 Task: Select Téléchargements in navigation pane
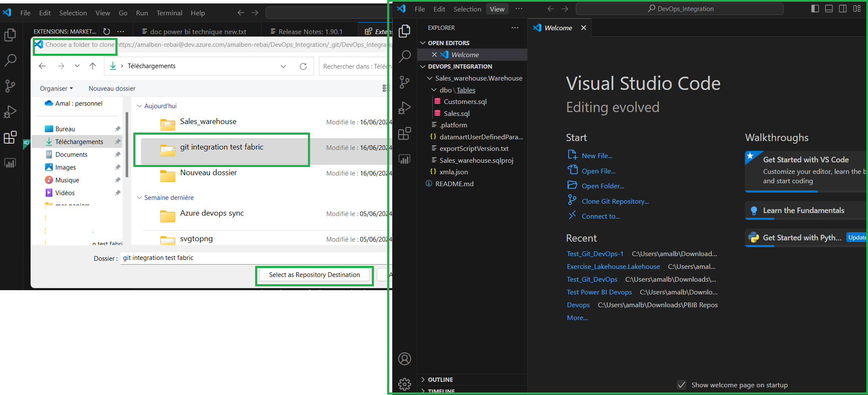pyautogui.click(x=77, y=141)
